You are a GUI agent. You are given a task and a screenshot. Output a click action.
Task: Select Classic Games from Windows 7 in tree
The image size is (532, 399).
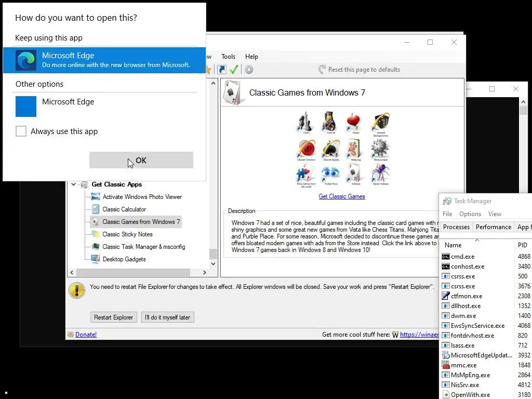(x=136, y=221)
